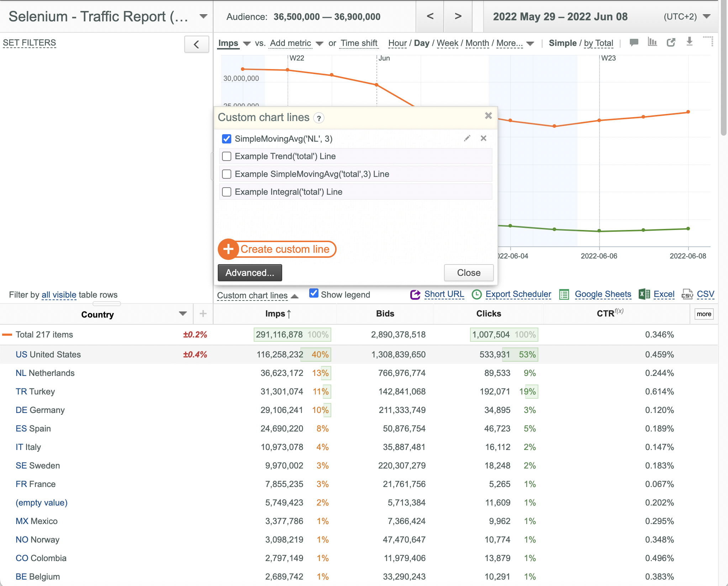Viewport: 728px width, 586px height.
Task: Open the Google Sheets export link
Action: pyautogui.click(x=603, y=294)
